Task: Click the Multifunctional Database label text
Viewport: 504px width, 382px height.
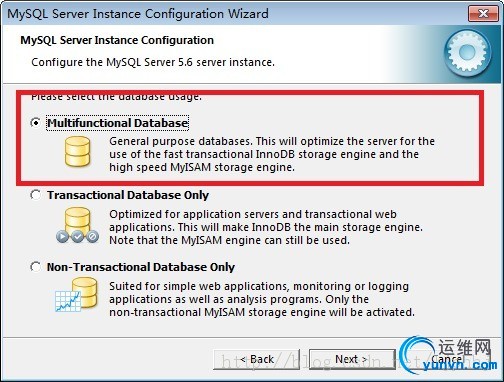Action: point(118,123)
